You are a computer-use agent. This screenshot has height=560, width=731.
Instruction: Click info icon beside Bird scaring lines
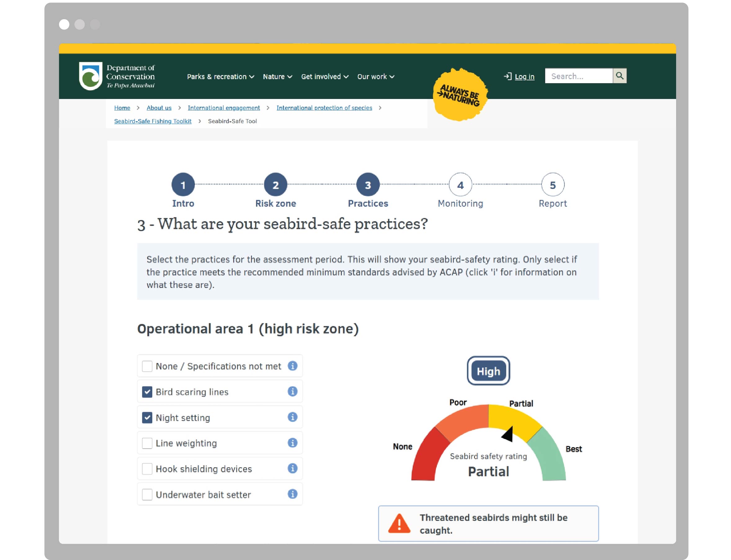coord(292,391)
